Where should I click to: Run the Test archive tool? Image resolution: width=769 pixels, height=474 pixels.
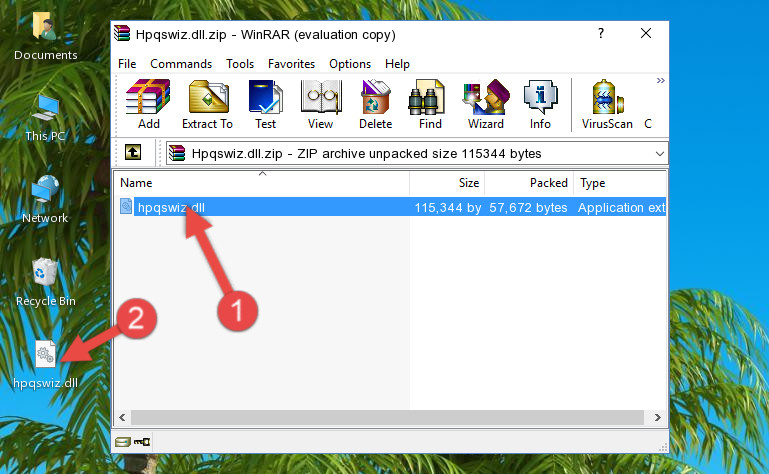pos(265,104)
